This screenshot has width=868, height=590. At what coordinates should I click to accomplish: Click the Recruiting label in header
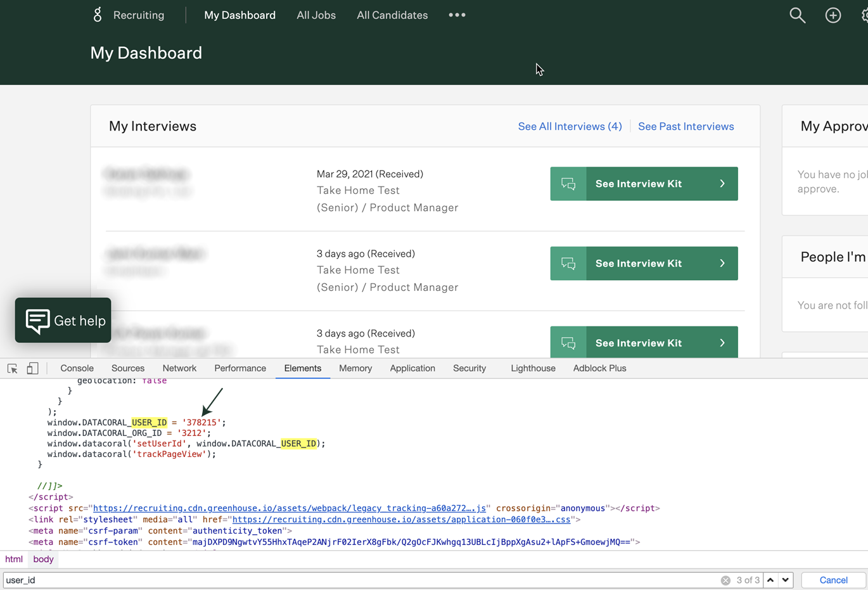pyautogui.click(x=139, y=15)
